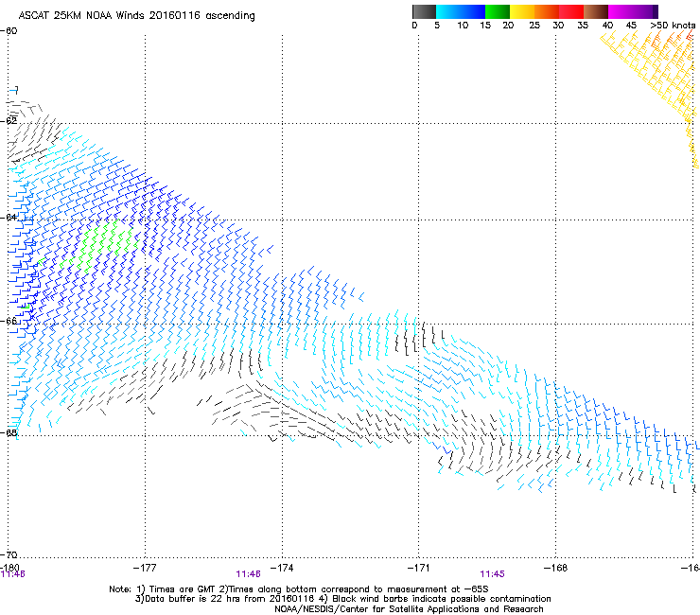Click the purple "11:45" time stamp
Viewport: 700px width, 615px height.
[x=493, y=574]
